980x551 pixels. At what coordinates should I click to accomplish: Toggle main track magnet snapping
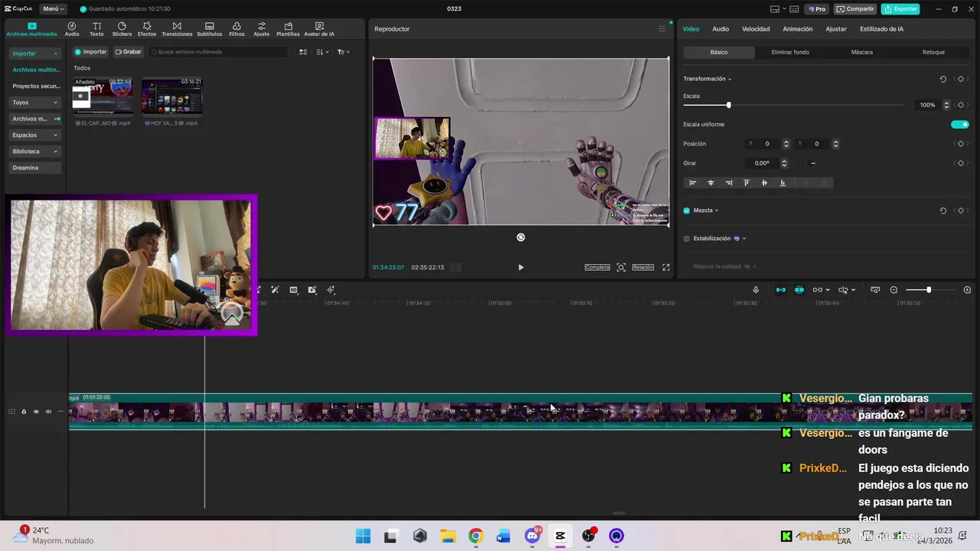(781, 290)
